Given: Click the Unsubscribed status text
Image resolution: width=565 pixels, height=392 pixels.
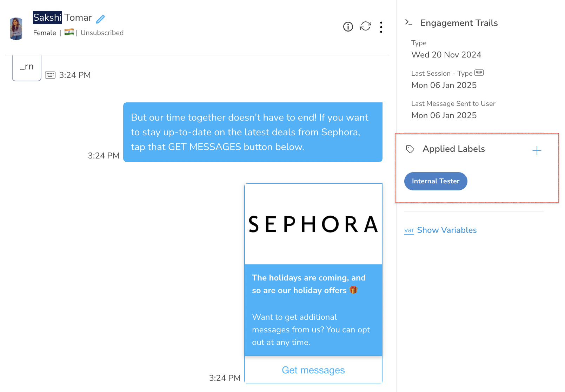Looking at the screenshot, I should 102,33.
